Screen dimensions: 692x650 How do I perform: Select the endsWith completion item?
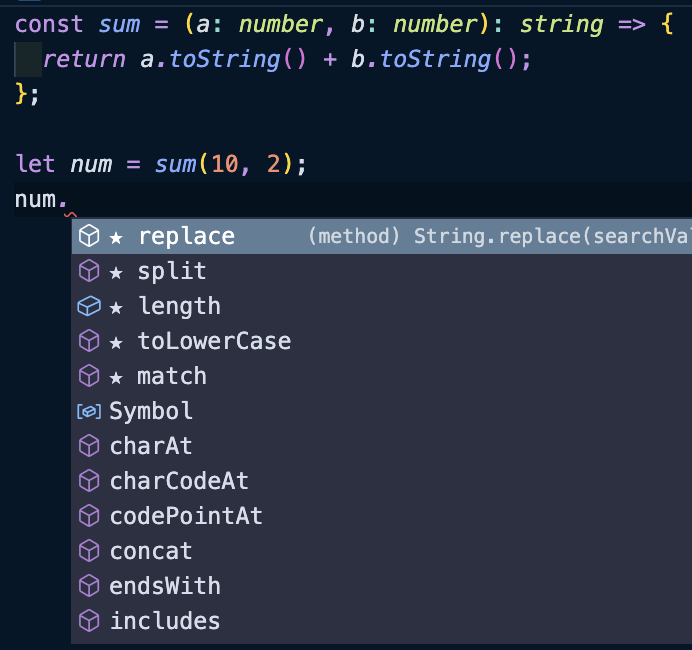pos(382,586)
